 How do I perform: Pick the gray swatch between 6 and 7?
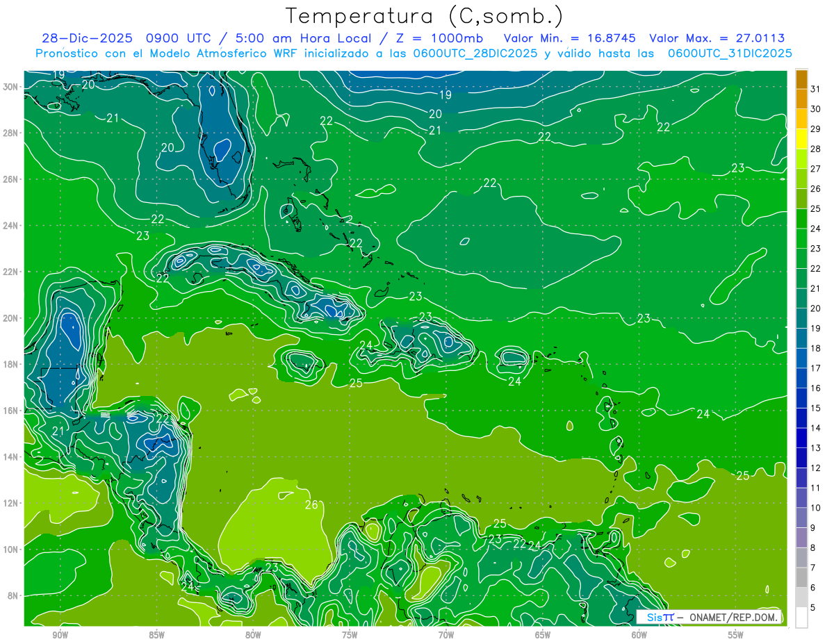[x=801, y=577]
